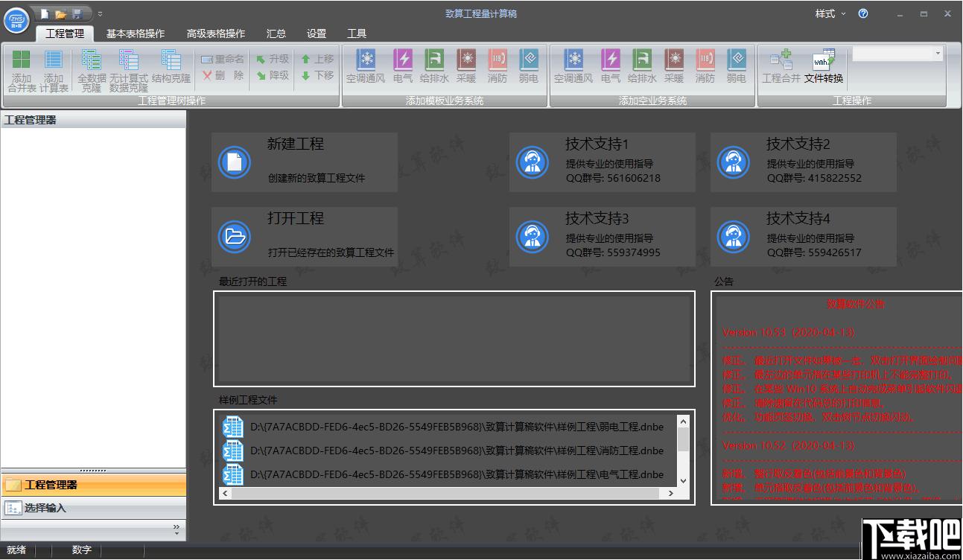Screen dimensions: 963x560
Task: Click the 数字 status bar indicator
Action: coord(82,550)
